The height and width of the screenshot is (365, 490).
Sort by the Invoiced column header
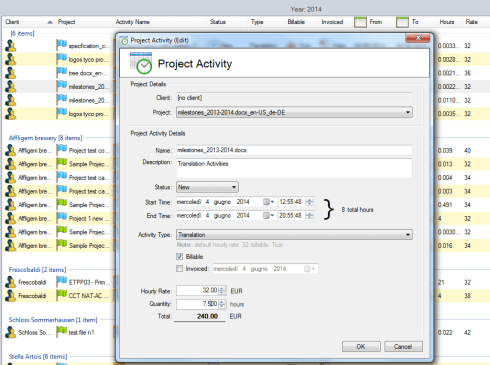[x=335, y=22]
